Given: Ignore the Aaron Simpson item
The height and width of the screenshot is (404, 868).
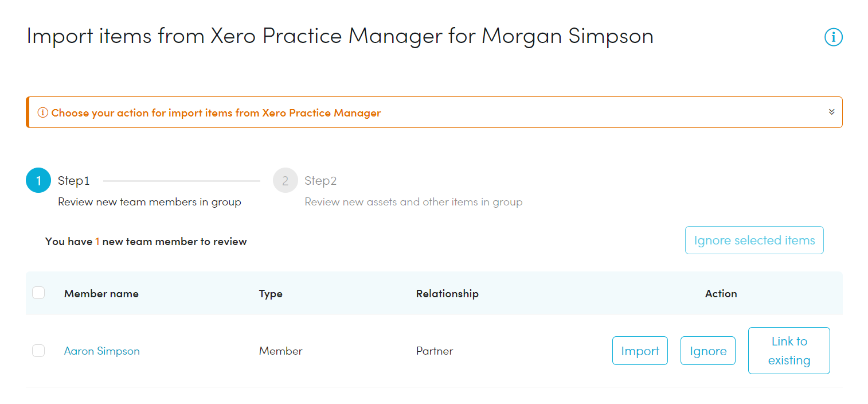Looking at the screenshot, I should [708, 351].
